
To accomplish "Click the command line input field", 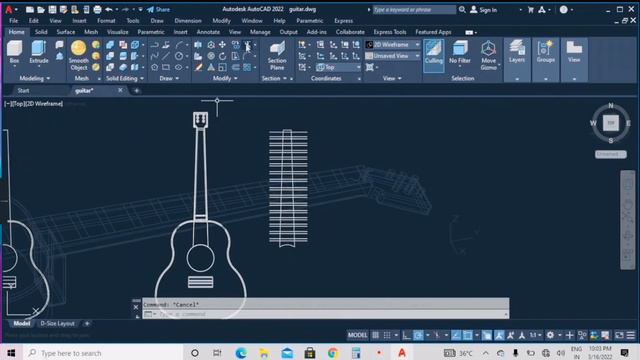I will [x=326, y=314].
